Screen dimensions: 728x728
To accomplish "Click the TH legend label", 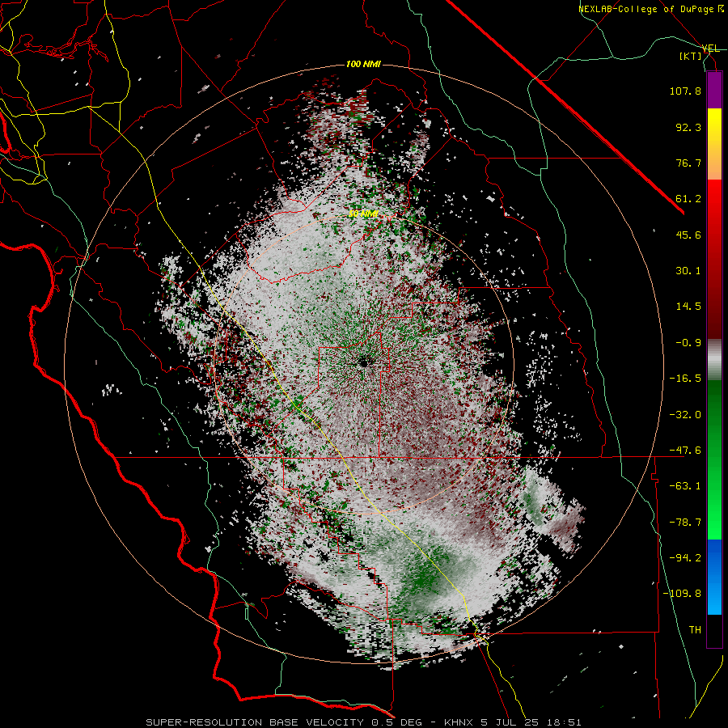I will (x=695, y=630).
